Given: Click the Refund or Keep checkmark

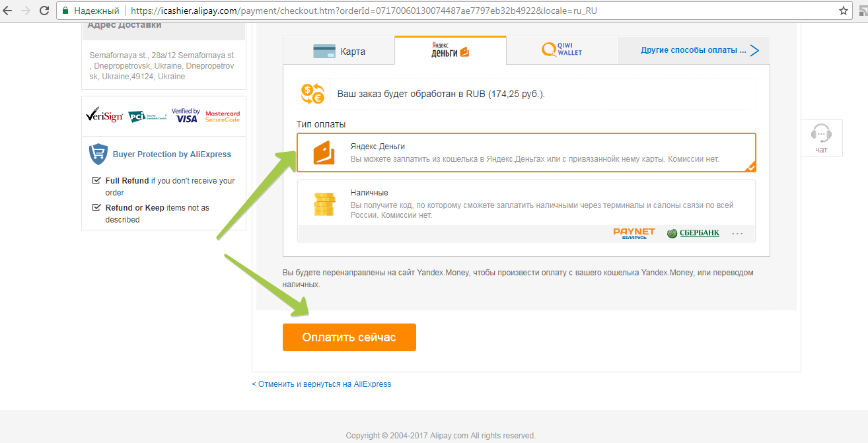Looking at the screenshot, I should tap(96, 207).
